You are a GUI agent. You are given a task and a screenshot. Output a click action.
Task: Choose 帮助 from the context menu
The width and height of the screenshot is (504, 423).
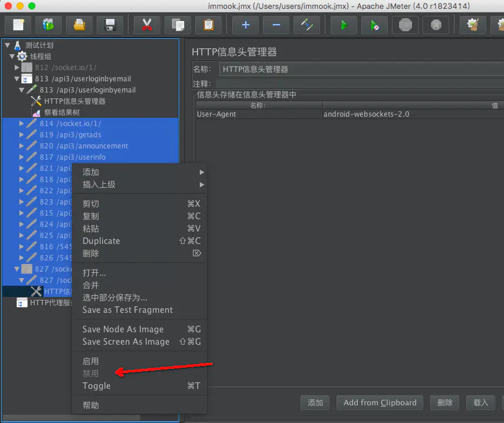(x=140, y=405)
